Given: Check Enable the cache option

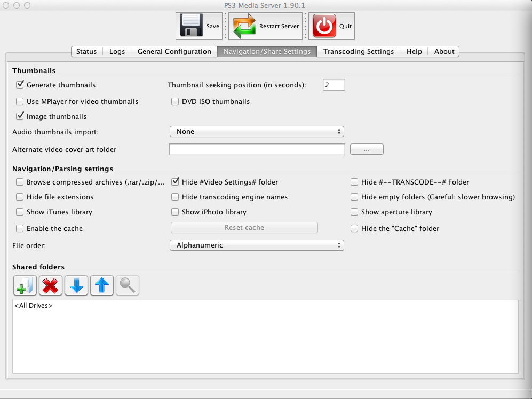Looking at the screenshot, I should pyautogui.click(x=20, y=228).
